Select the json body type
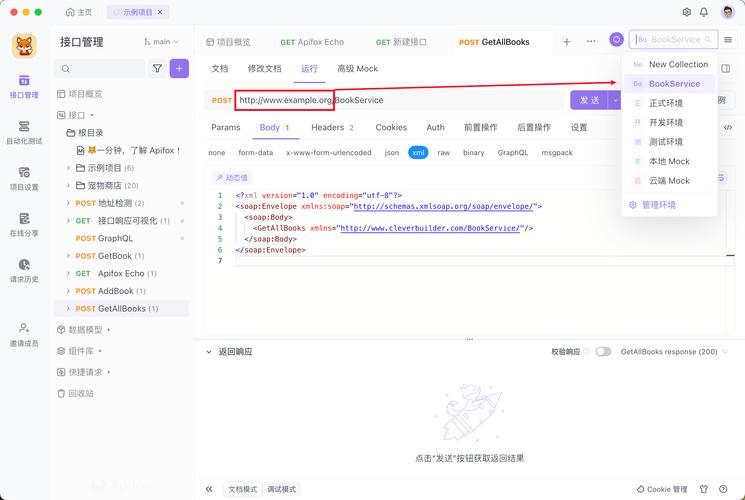 (391, 153)
